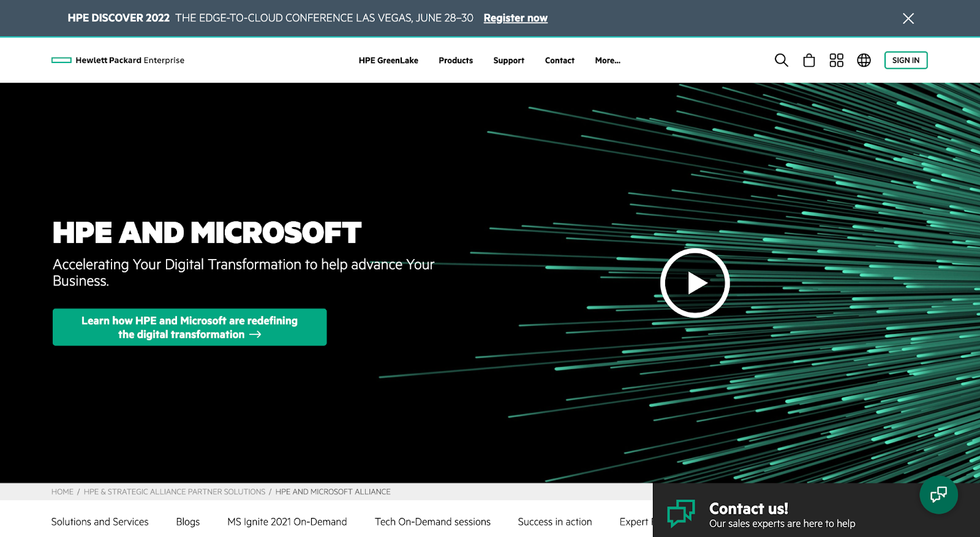Open the apps grid icon
Viewport: 980px width, 537px height.
(836, 60)
